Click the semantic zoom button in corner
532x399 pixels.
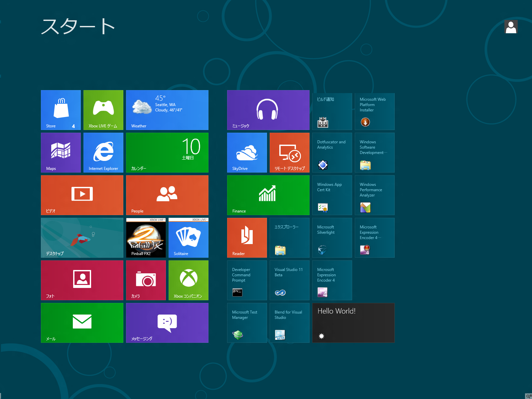(x=529, y=396)
